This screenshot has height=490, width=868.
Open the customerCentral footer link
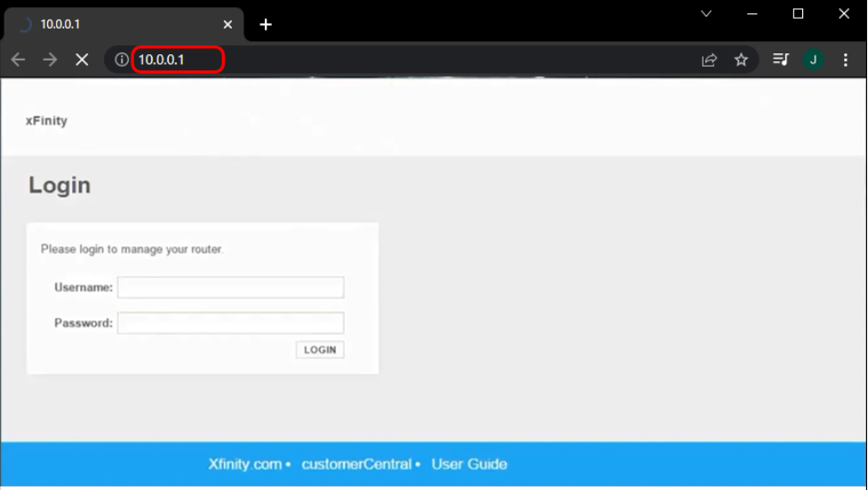[x=356, y=464]
